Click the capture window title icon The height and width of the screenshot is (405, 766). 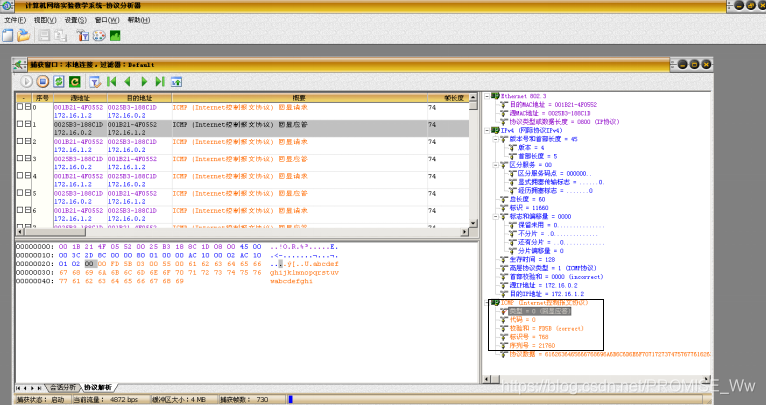point(20,64)
